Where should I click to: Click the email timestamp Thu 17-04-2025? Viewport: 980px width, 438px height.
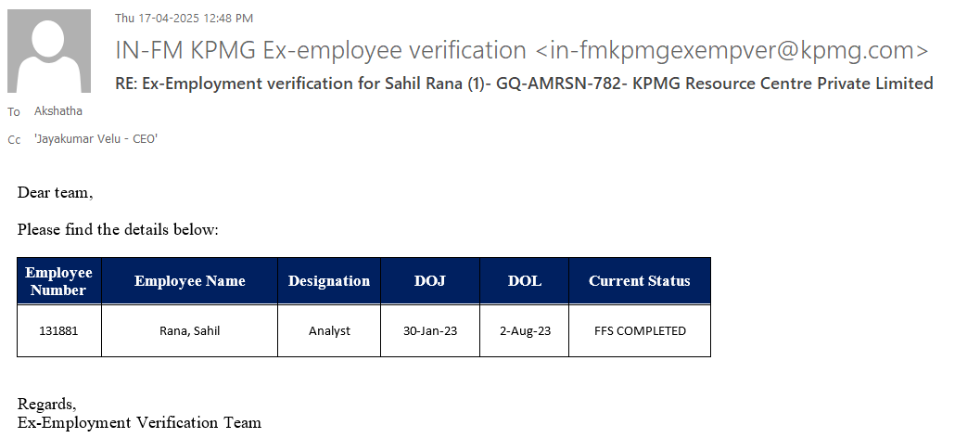(x=184, y=18)
